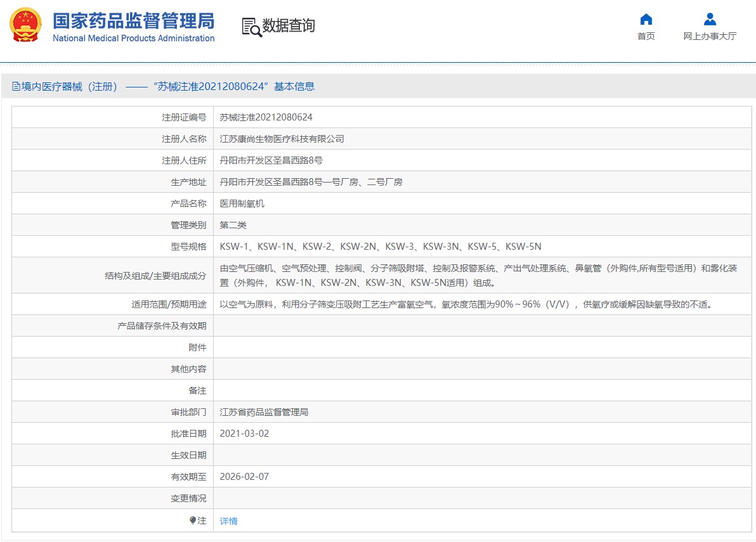
Task: Click National Medical Products Administration text
Action: 134,38
